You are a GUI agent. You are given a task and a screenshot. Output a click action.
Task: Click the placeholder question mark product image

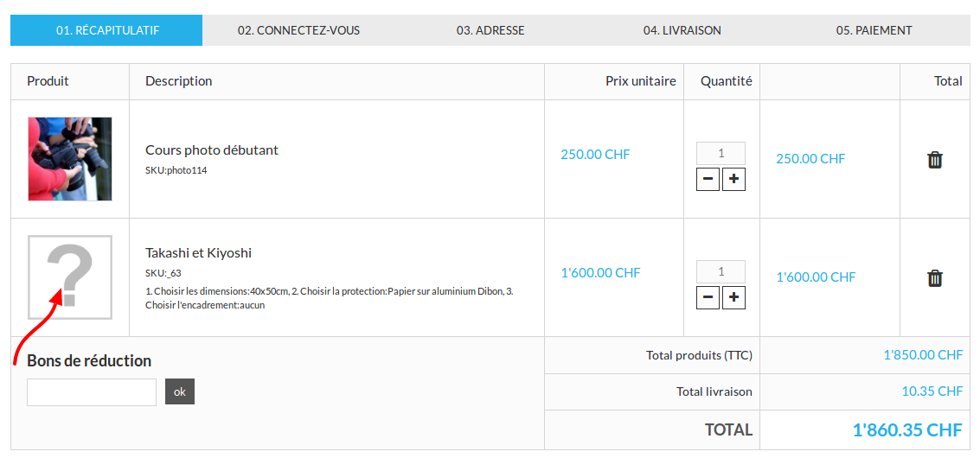(x=70, y=277)
